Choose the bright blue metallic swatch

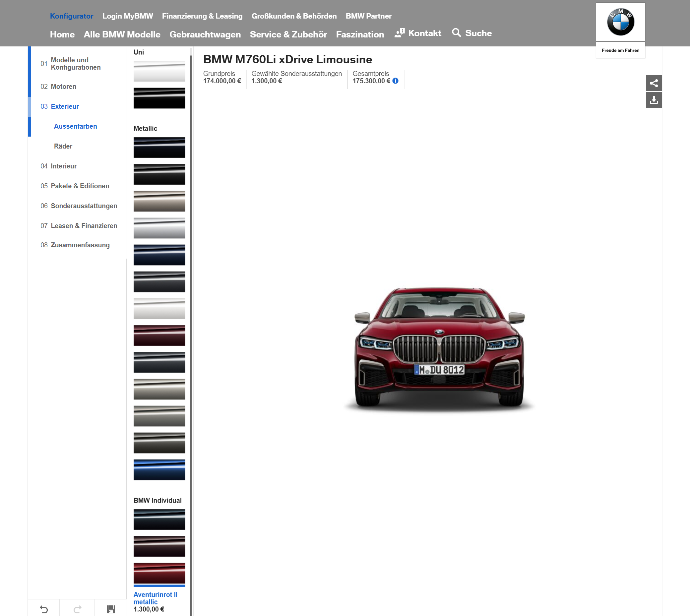(x=159, y=469)
